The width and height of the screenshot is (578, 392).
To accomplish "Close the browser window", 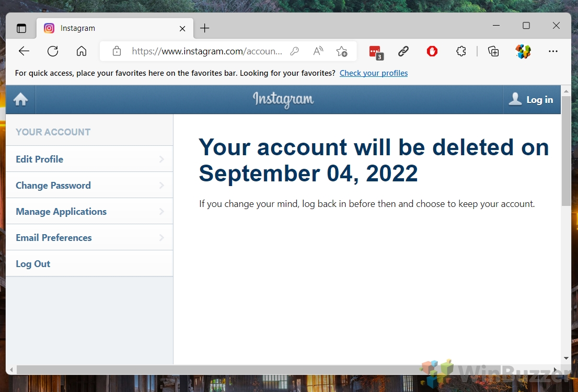I will [x=556, y=26].
